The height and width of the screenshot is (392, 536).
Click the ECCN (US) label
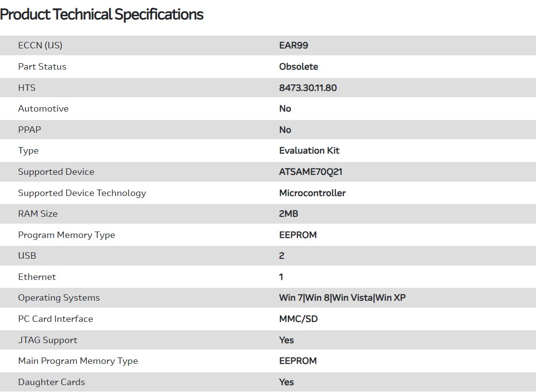click(x=40, y=45)
